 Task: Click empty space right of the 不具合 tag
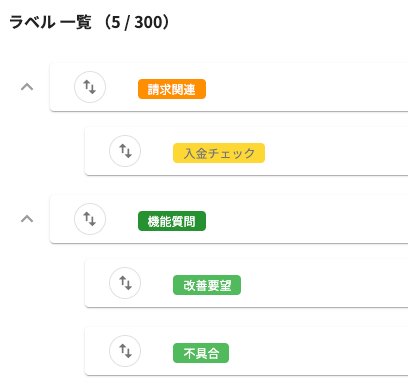click(319, 351)
